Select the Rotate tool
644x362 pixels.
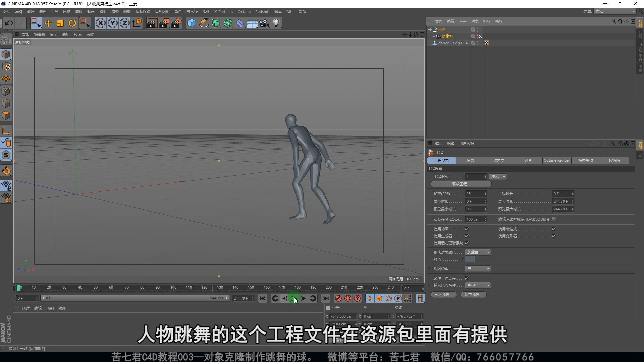(x=72, y=23)
